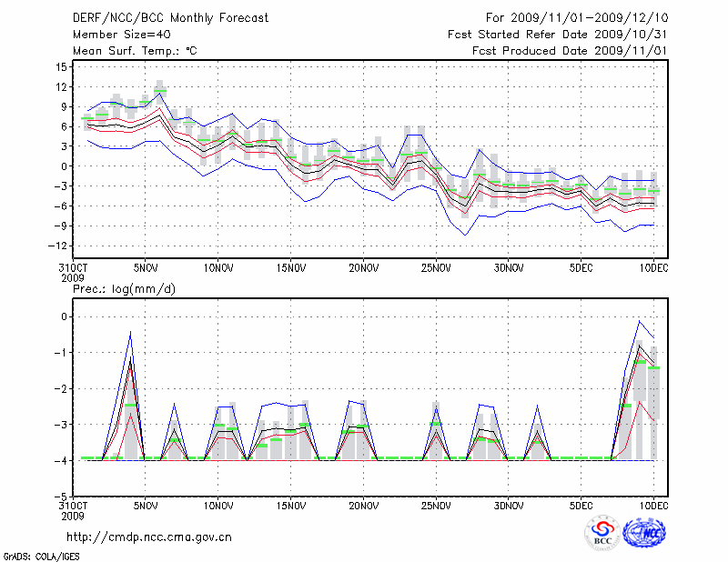Click 10DEC on the precipitation chart axis
The image size is (728, 562).
click(x=654, y=505)
